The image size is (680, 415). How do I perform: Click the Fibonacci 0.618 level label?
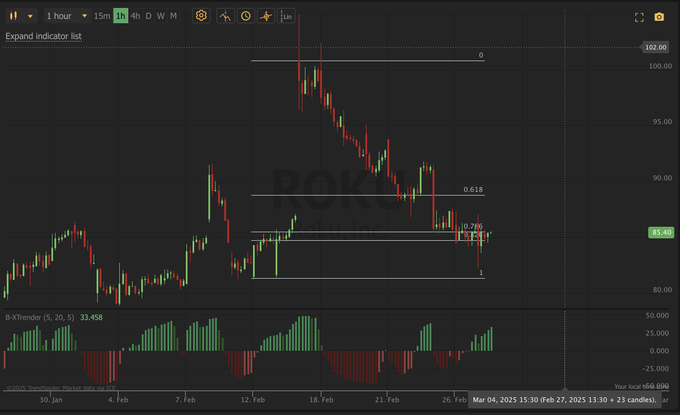click(x=473, y=190)
